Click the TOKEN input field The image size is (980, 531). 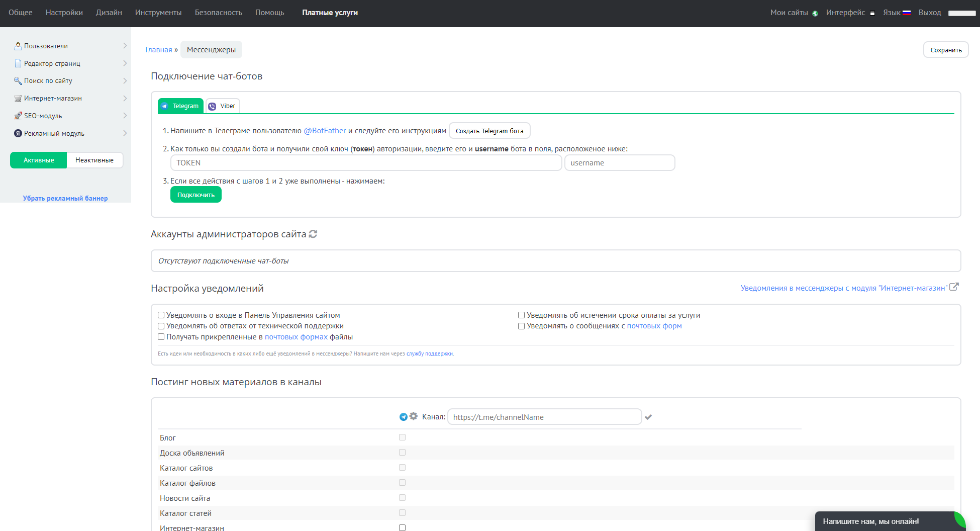point(366,163)
